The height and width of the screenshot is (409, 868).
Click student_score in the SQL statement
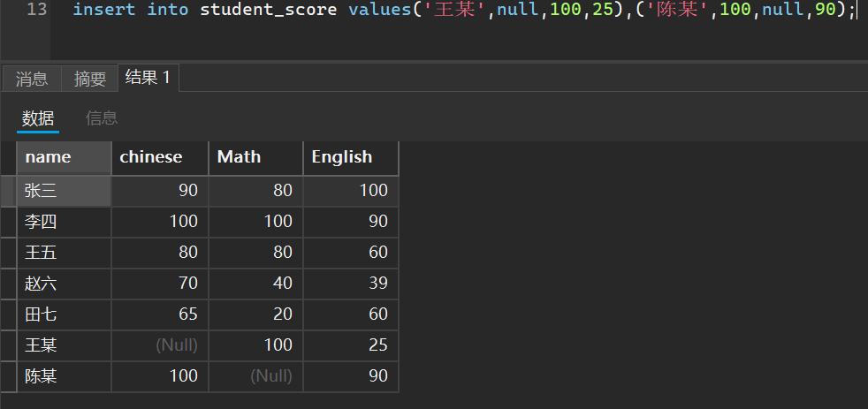coord(269,10)
